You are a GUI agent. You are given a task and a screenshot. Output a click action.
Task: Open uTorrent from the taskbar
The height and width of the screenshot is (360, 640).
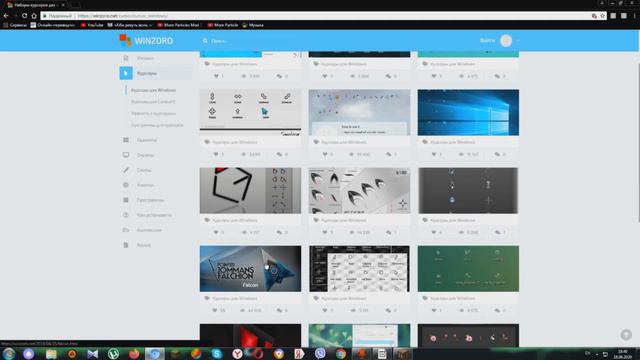tap(113, 353)
